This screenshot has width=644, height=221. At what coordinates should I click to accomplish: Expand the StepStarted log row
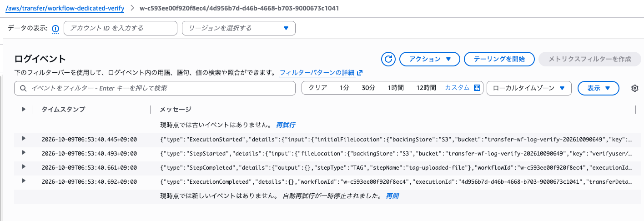pyautogui.click(x=24, y=153)
